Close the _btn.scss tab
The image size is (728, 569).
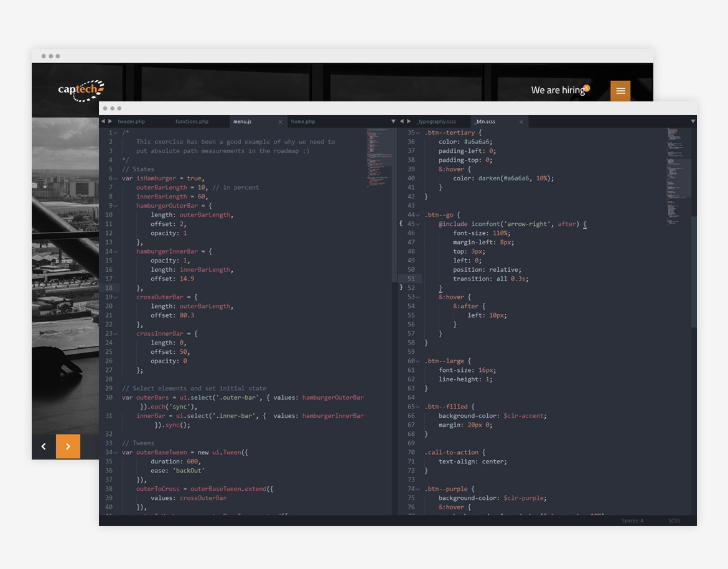[523, 122]
